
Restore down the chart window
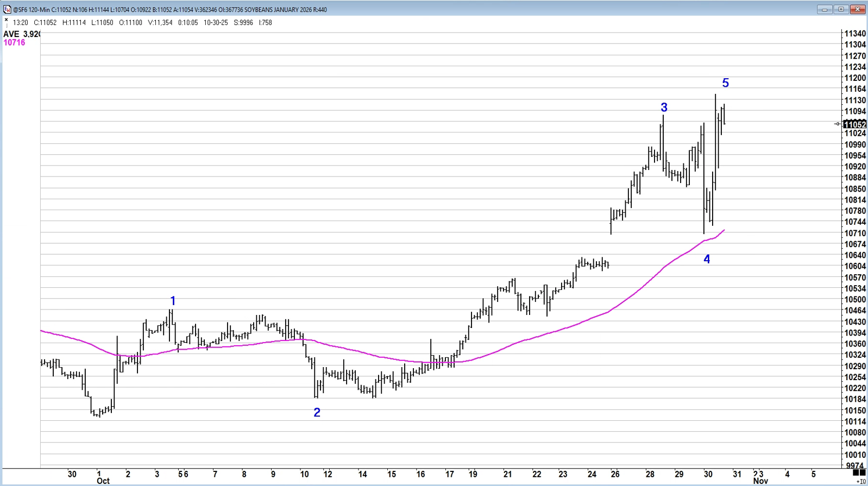click(x=841, y=9)
